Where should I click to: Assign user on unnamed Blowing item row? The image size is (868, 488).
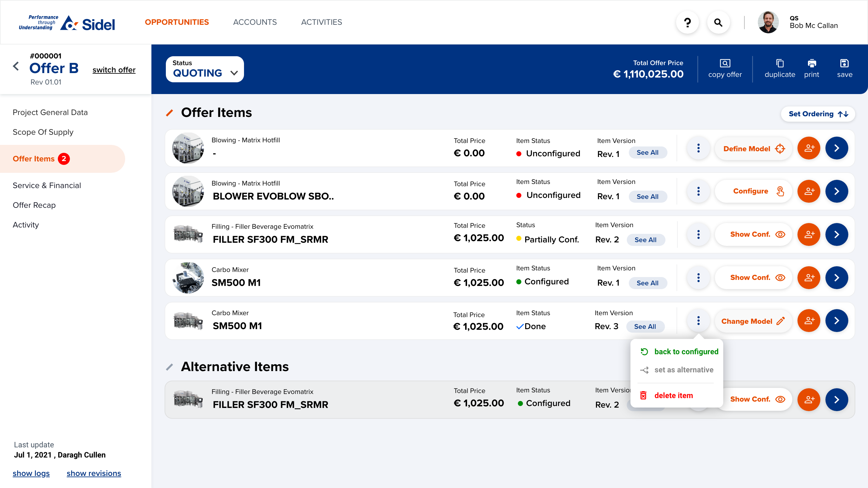808,148
